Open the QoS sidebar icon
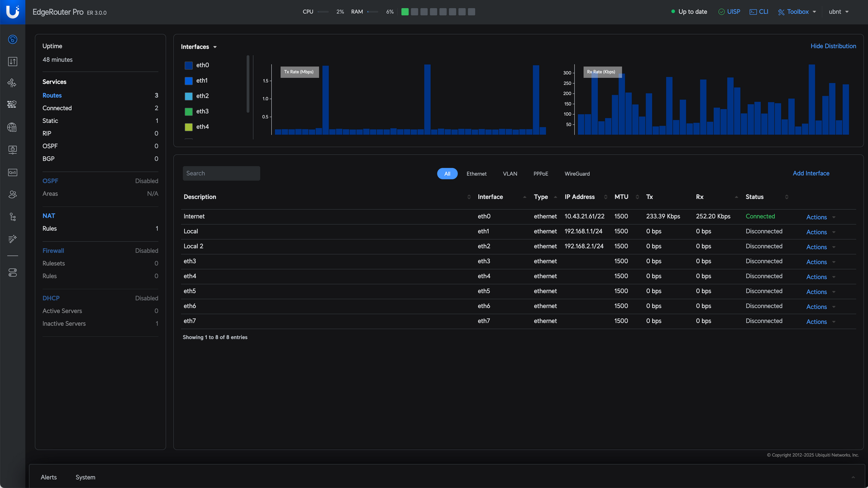 [x=13, y=172]
